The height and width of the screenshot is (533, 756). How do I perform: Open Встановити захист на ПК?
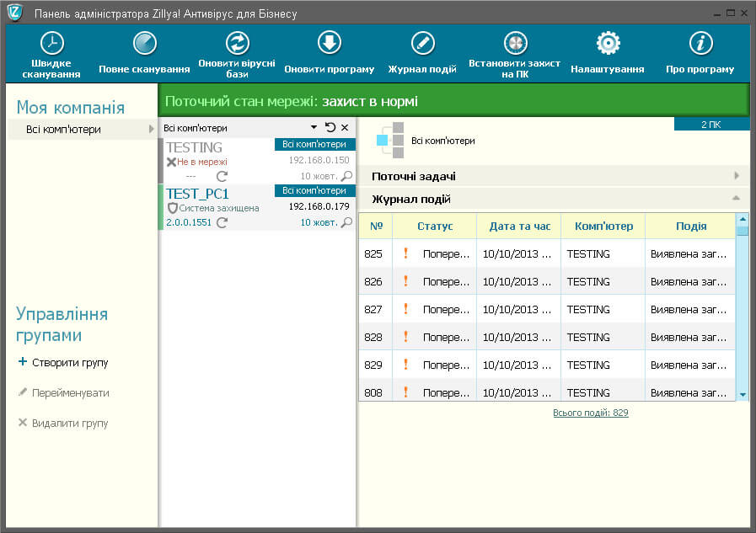pos(515,43)
